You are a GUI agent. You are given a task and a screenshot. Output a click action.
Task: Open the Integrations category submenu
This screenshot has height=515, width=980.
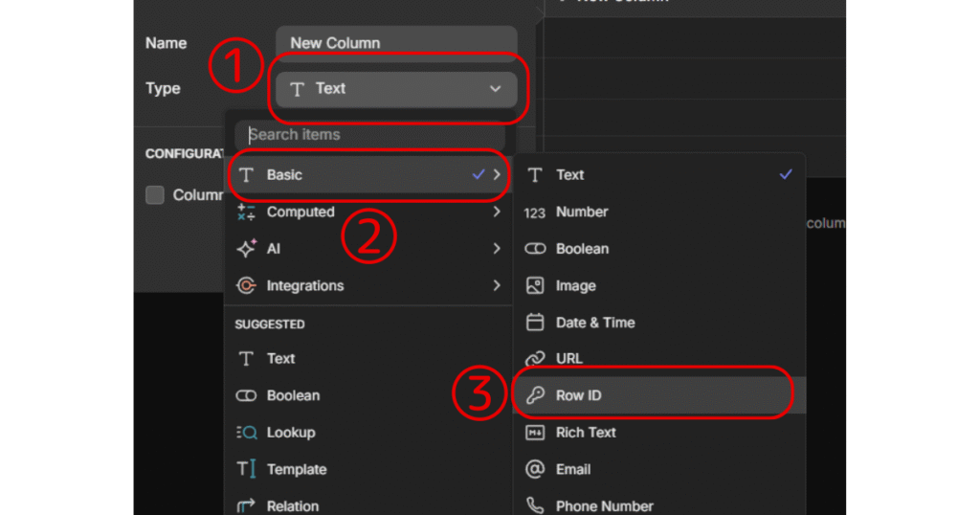368,285
